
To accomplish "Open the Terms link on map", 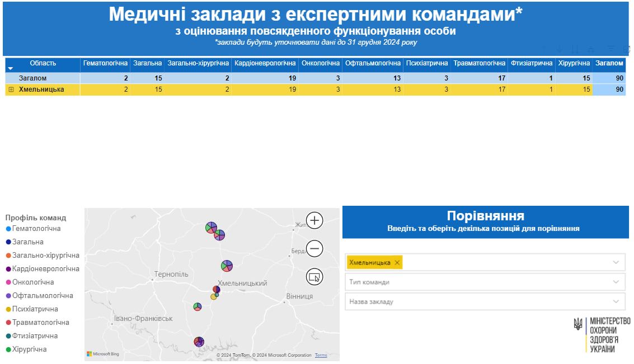I will coord(321,355).
